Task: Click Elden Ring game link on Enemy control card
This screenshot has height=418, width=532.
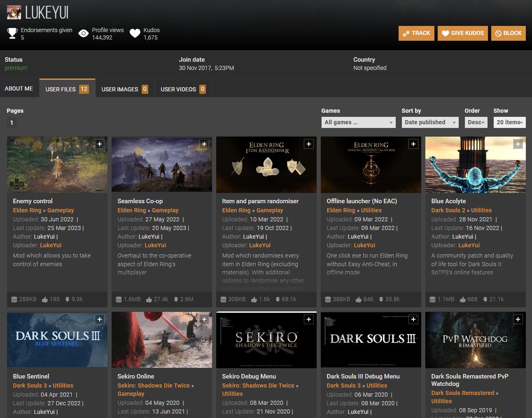Action: click(x=27, y=210)
